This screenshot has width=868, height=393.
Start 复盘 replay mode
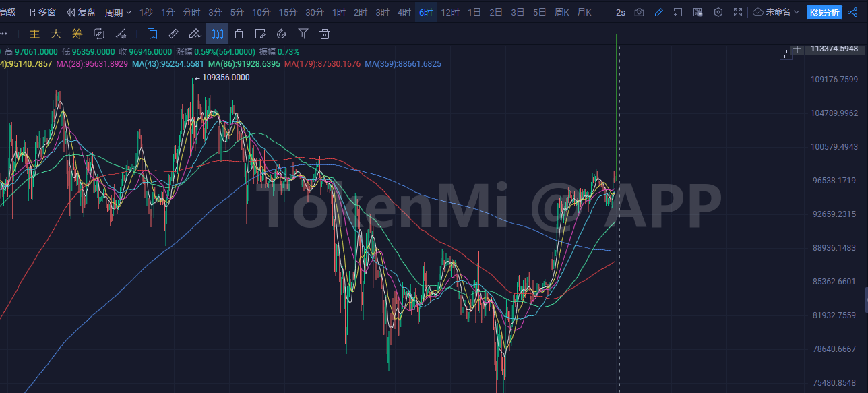pyautogui.click(x=81, y=12)
